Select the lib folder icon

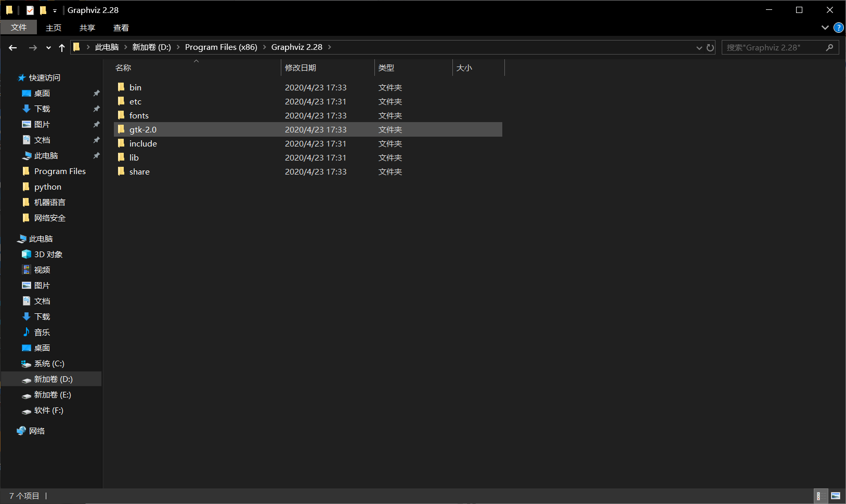(x=121, y=157)
